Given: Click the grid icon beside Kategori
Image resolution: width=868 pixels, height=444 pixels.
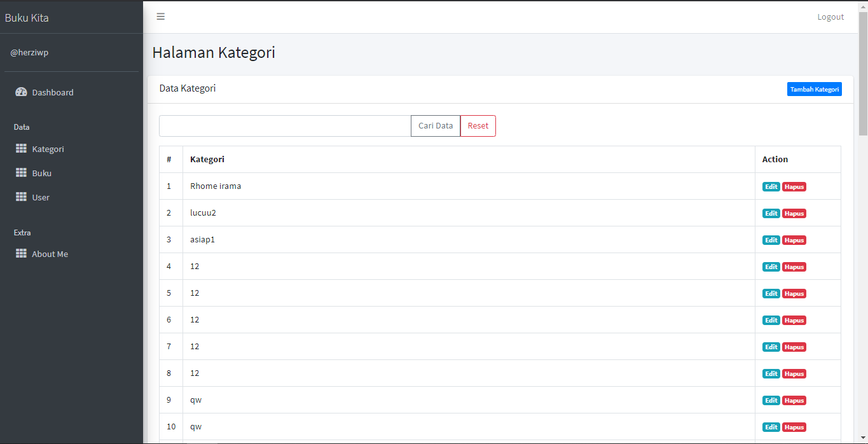Looking at the screenshot, I should pyautogui.click(x=21, y=149).
